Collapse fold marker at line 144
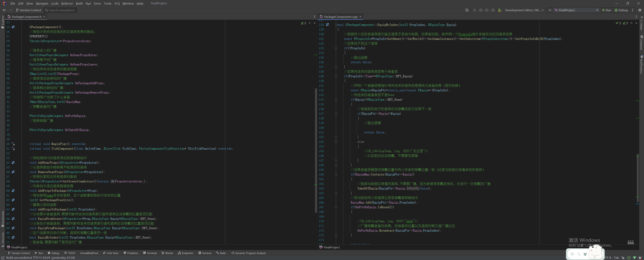 (x=336, y=100)
